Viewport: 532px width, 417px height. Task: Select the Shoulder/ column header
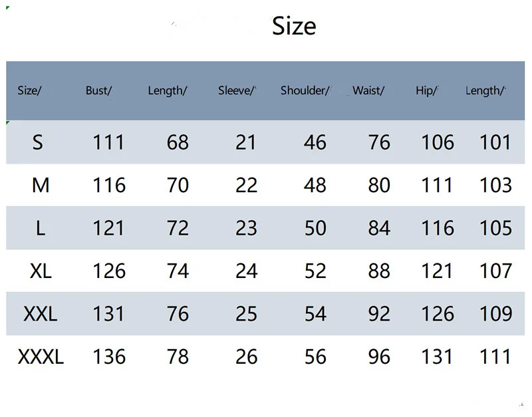[305, 90]
